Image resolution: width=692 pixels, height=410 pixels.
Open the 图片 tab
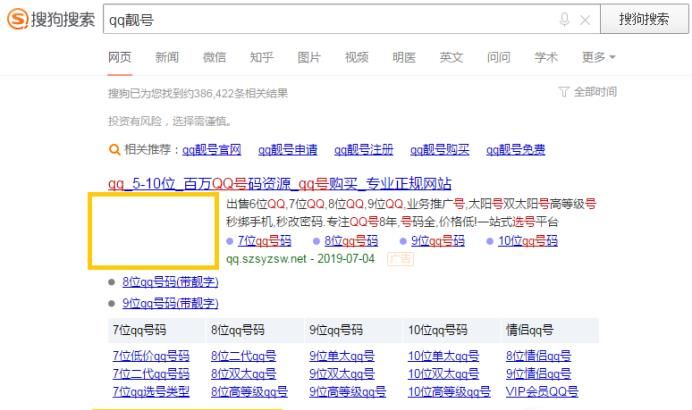coord(309,57)
